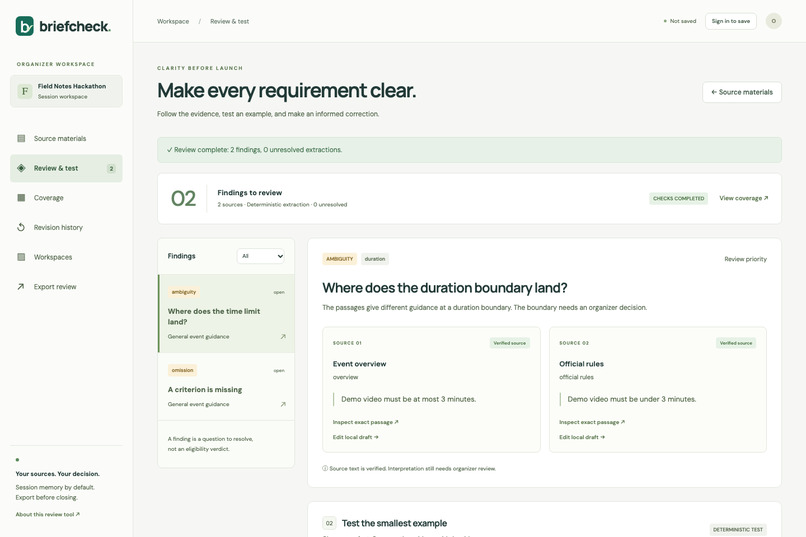Click the Verified source badge on Source 02
This screenshot has width=806, height=537.
point(736,343)
